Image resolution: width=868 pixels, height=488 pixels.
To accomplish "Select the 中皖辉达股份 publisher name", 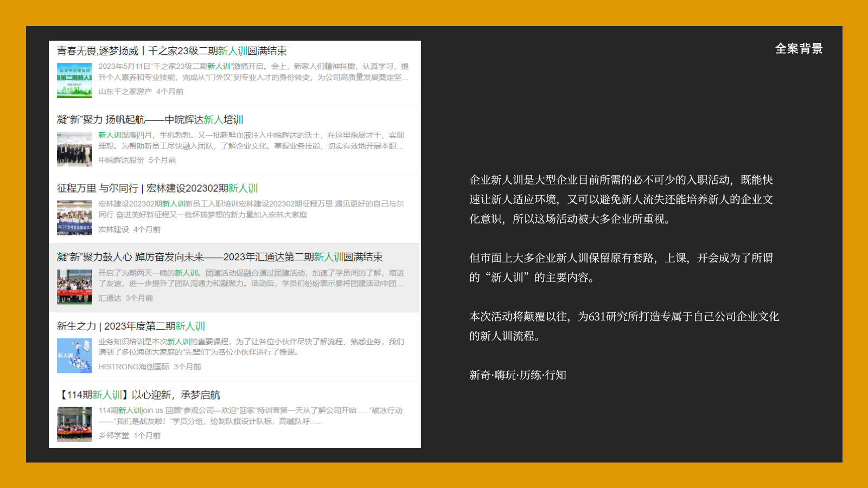I will click(123, 160).
